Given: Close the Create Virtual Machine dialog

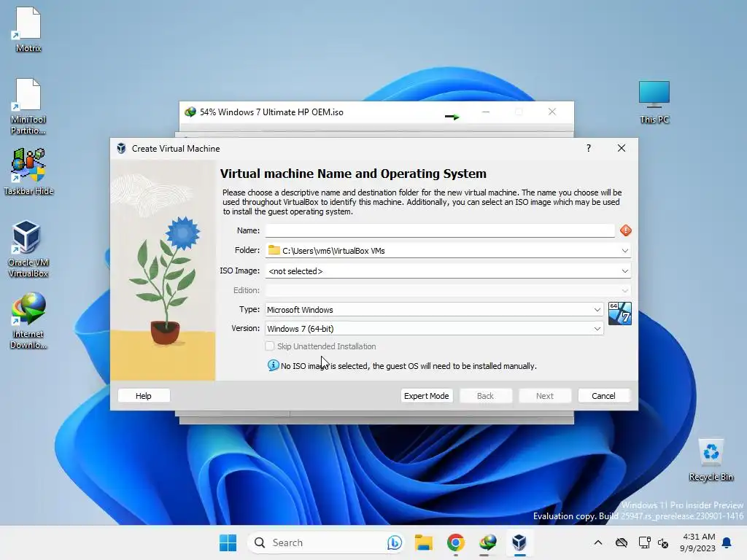Looking at the screenshot, I should point(622,148).
